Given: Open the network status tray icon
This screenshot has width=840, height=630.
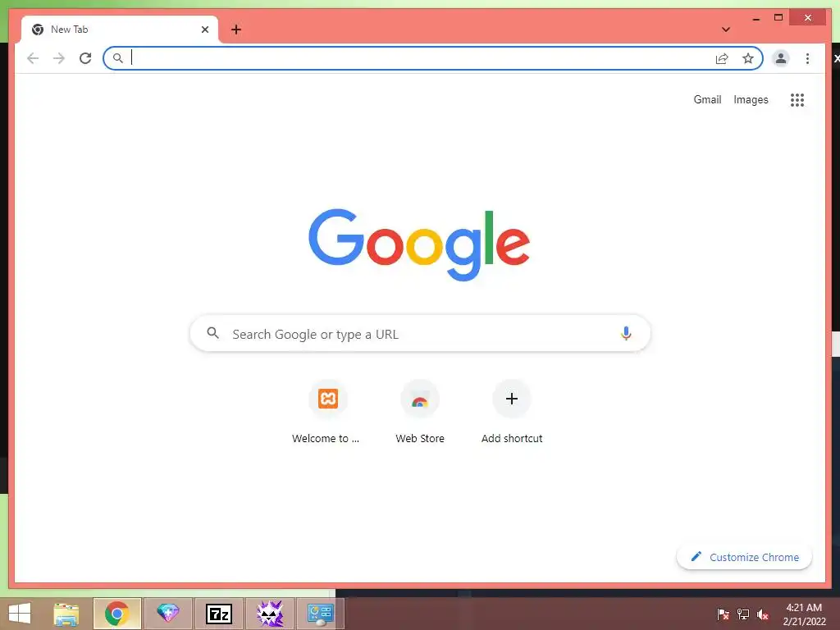Looking at the screenshot, I should tap(743, 614).
